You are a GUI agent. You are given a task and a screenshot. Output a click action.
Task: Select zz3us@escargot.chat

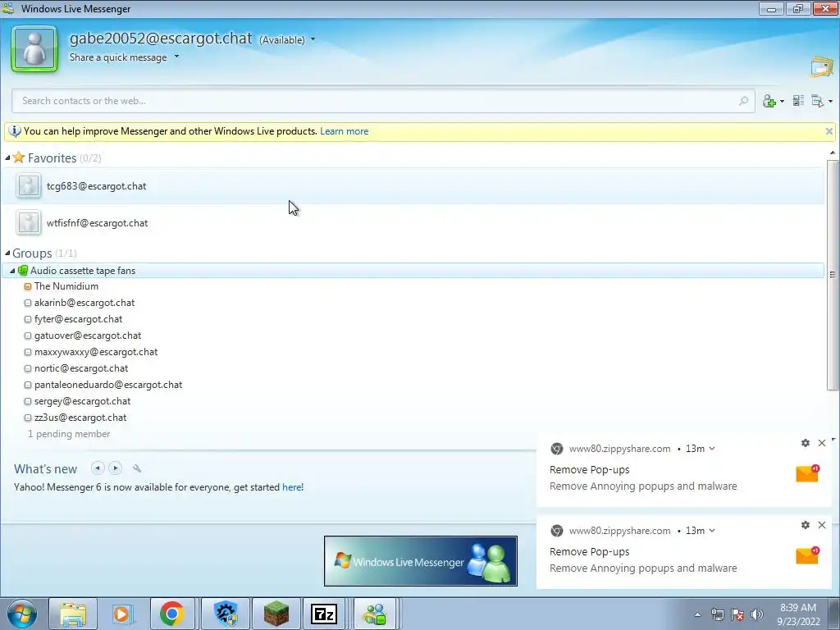(80, 418)
